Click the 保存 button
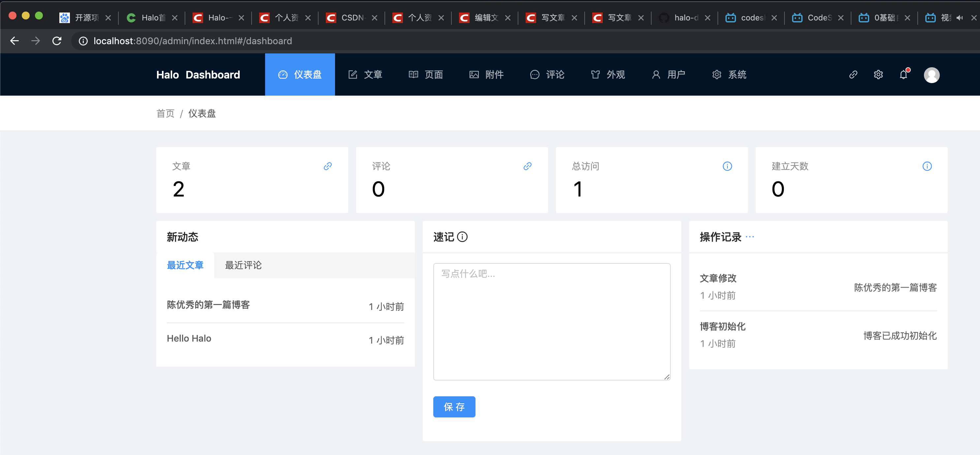The width and height of the screenshot is (980, 455). (454, 407)
